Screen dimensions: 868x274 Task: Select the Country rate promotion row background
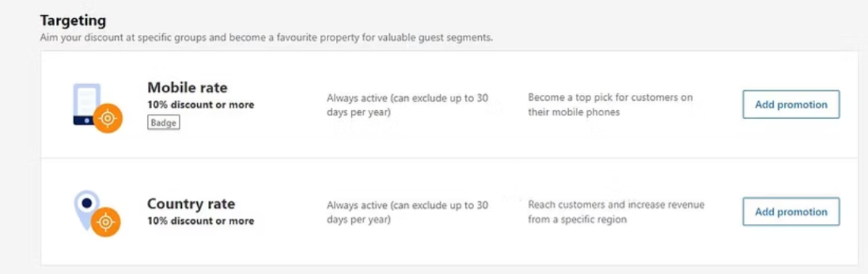(x=448, y=212)
